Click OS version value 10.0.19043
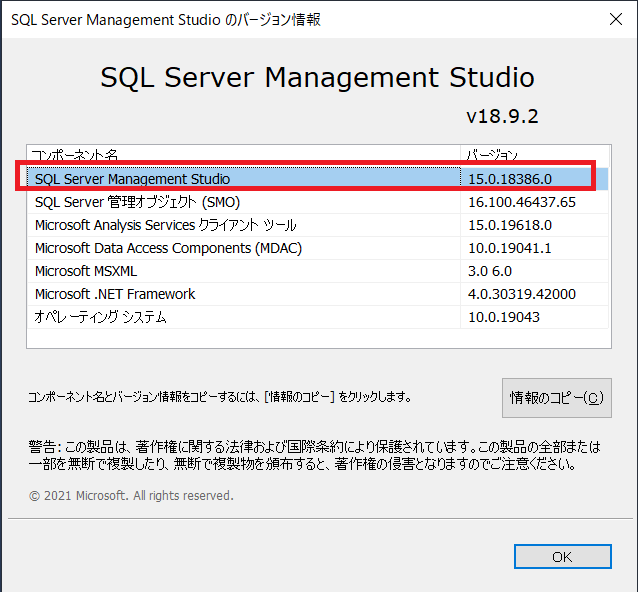The height and width of the screenshot is (592, 638). [504, 317]
